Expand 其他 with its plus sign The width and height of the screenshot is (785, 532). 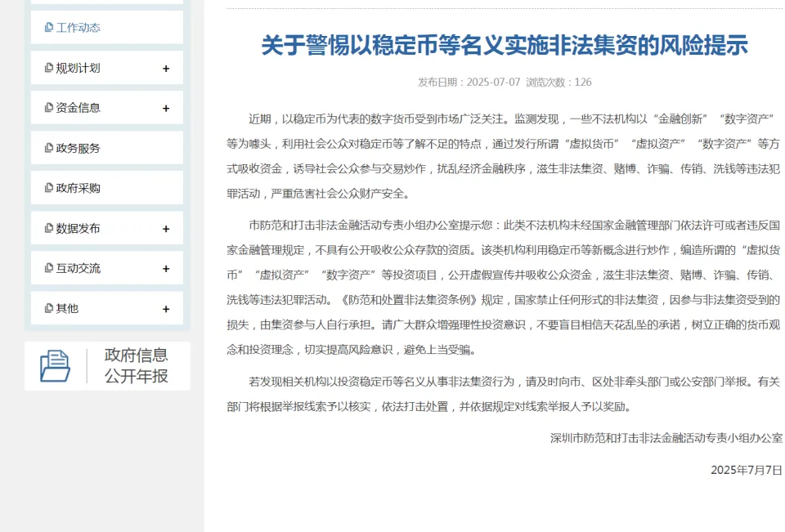(166, 309)
